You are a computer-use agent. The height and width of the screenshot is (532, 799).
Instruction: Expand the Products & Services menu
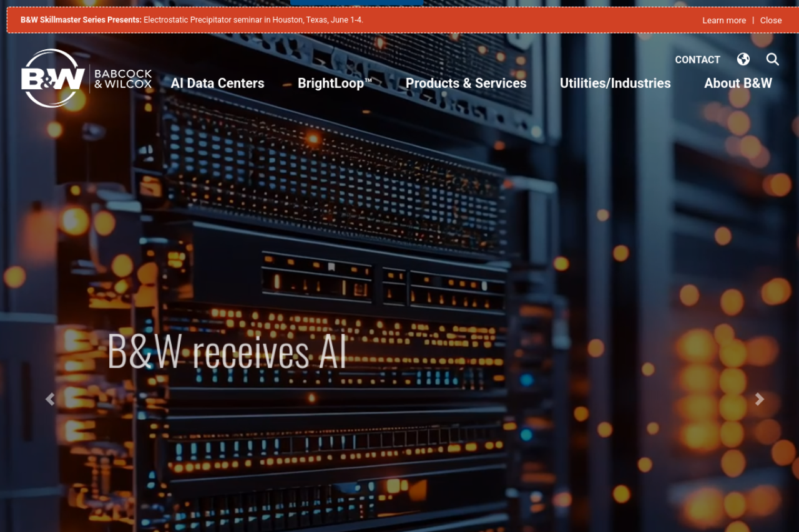pos(466,83)
